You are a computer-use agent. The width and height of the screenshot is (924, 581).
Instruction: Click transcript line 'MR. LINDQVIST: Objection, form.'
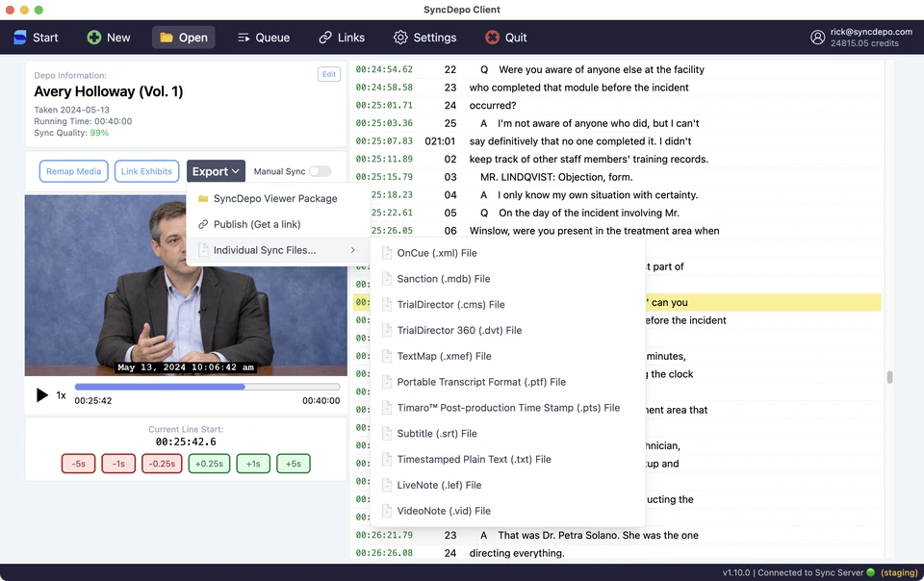[x=556, y=177]
